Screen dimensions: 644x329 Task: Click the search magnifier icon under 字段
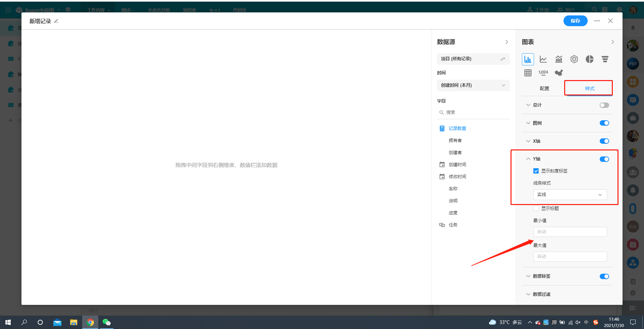[x=441, y=113]
